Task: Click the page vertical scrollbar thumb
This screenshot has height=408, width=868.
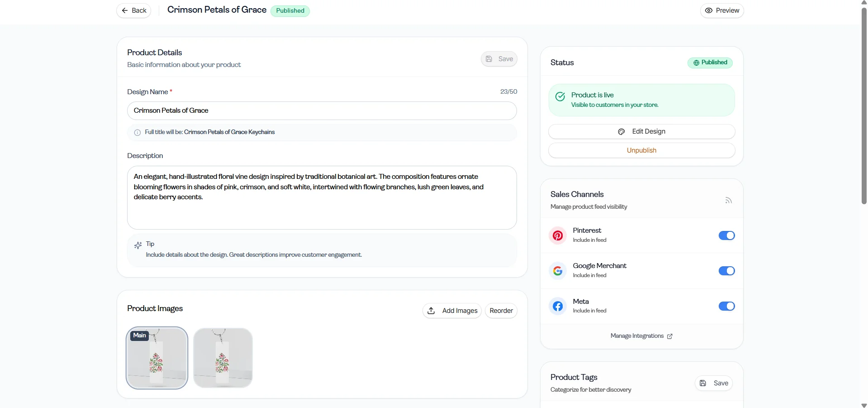Action: 864,105
